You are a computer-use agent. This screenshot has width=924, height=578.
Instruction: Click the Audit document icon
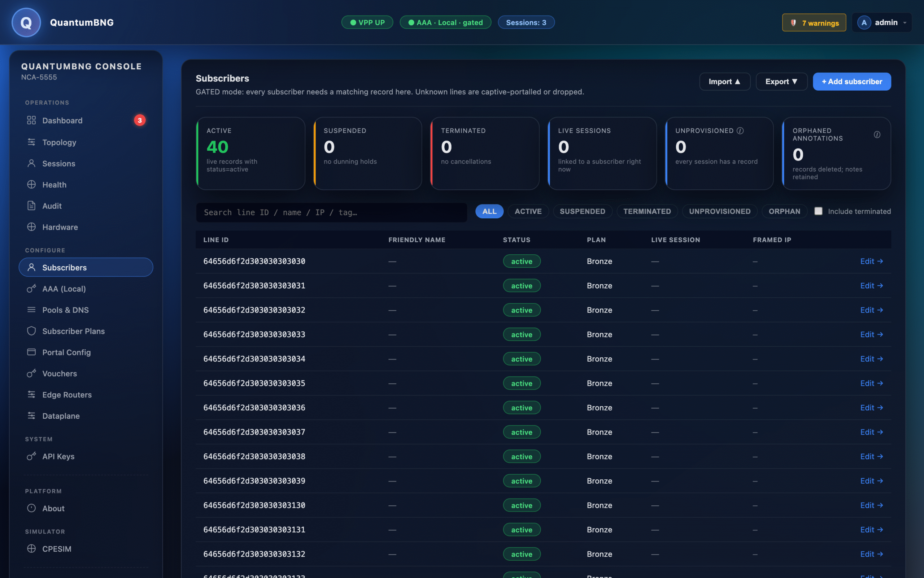click(31, 206)
